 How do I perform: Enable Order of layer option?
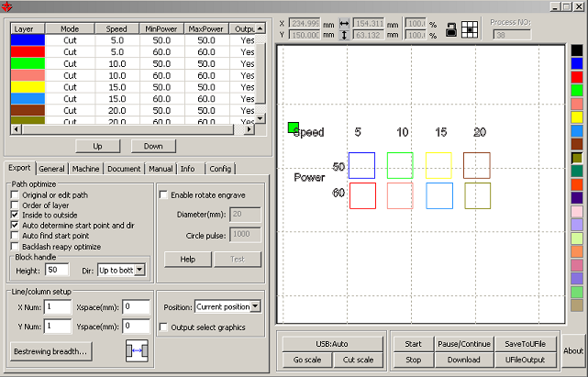coord(15,205)
